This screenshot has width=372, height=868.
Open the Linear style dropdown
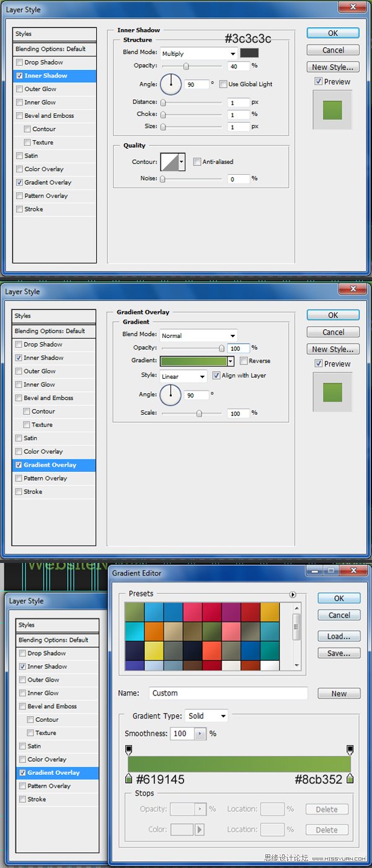point(184,376)
